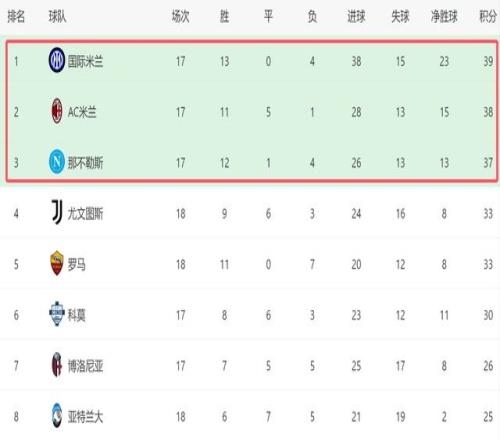
Task: Click the 进球 column header
Action: pyautogui.click(x=356, y=16)
